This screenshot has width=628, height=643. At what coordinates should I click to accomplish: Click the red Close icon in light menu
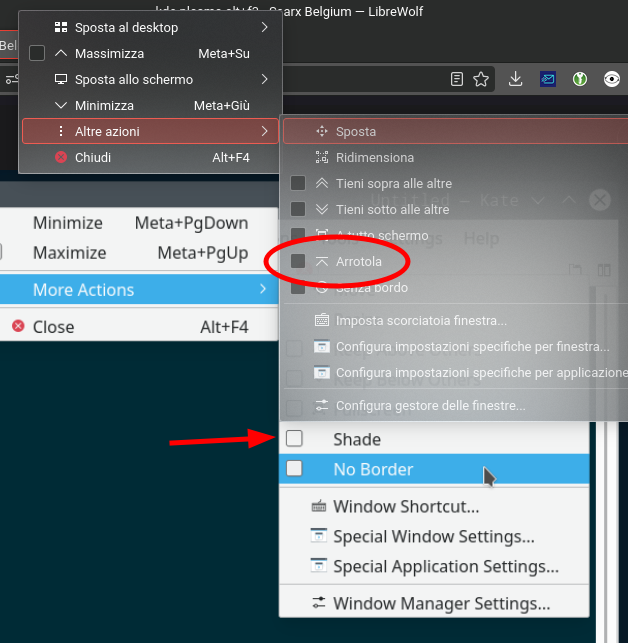(x=18, y=326)
